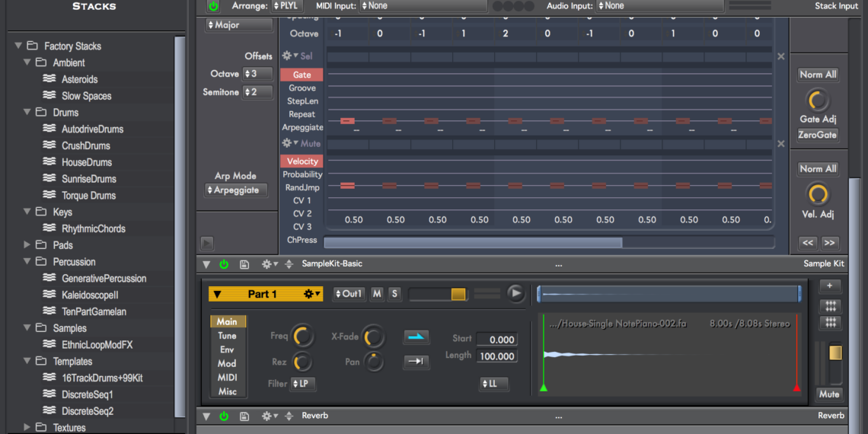Click the Norm All button above Gate Adj

click(x=818, y=75)
